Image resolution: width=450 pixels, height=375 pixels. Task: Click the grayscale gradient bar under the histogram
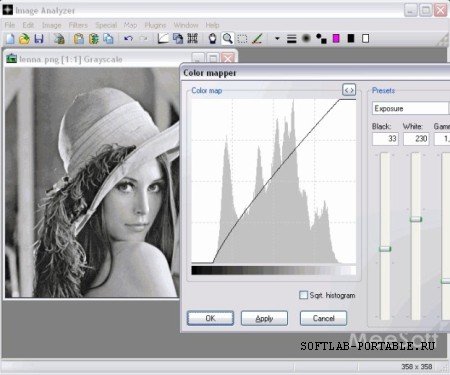click(274, 270)
